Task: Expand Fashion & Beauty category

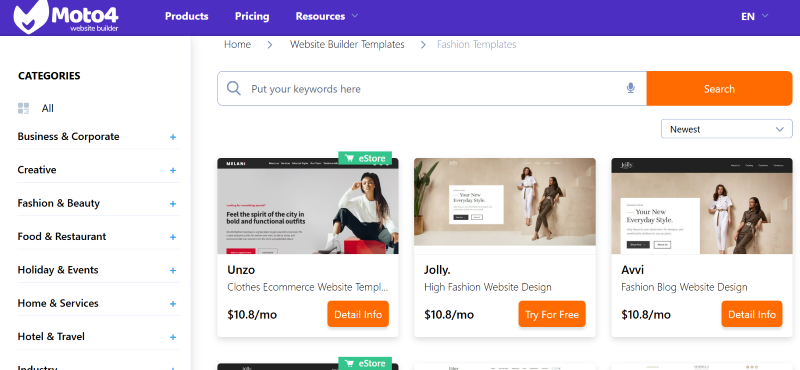Action: [x=173, y=204]
